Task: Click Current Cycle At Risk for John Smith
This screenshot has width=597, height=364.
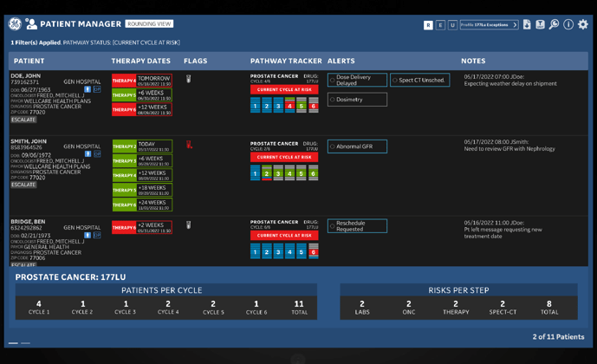Action: tap(284, 157)
